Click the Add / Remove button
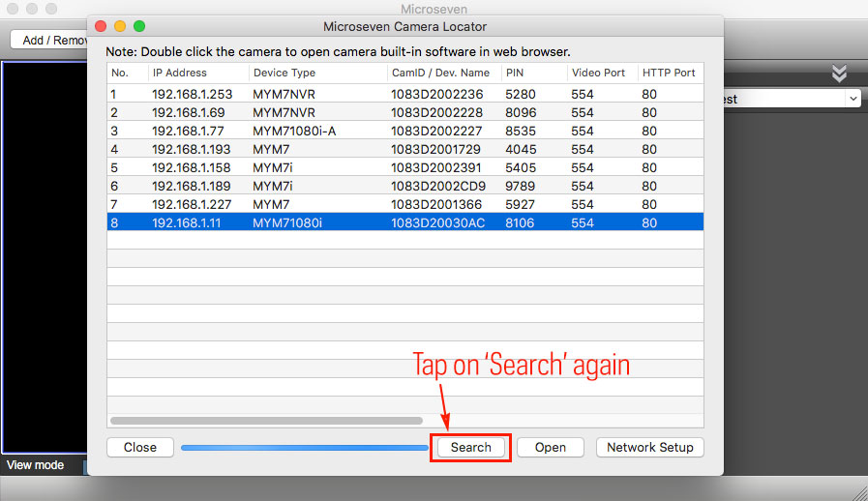The height and width of the screenshot is (501, 868). (48, 40)
